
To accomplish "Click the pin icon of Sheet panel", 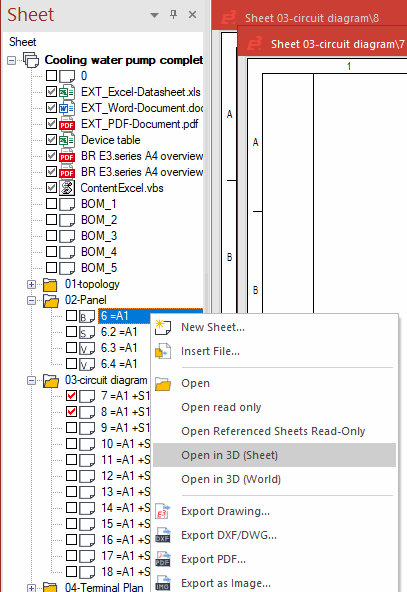I will (173, 15).
